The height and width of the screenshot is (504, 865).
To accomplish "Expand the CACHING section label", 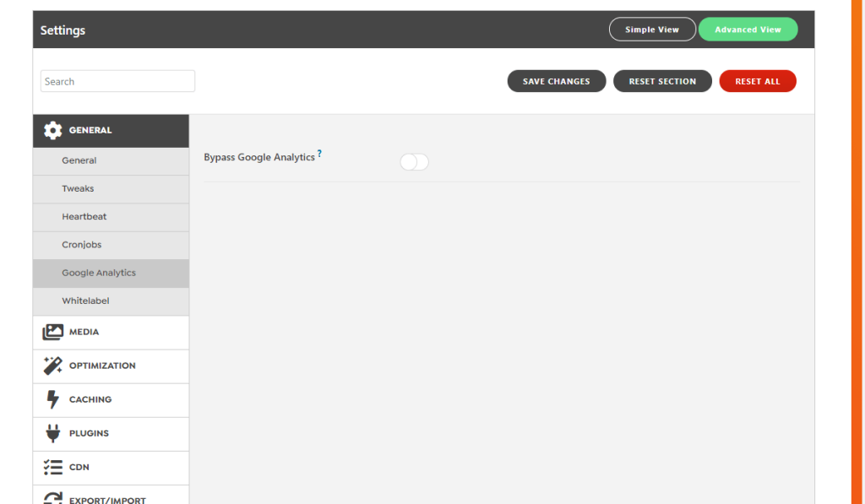I will pos(90,399).
